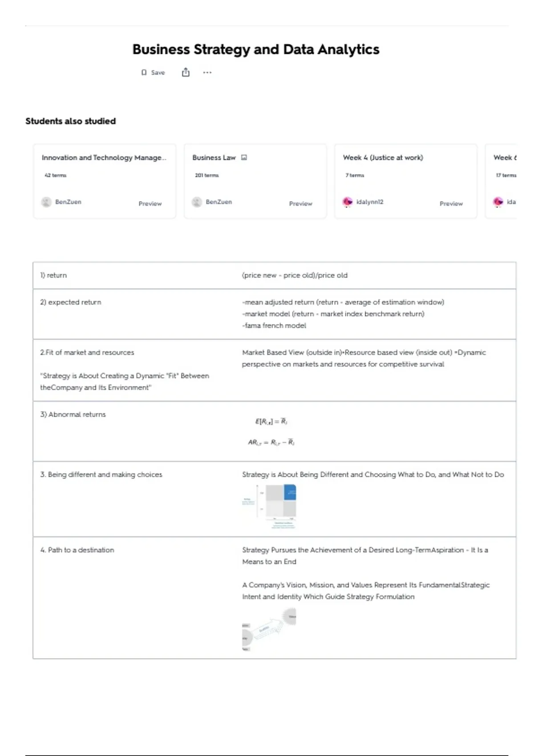Click BenZuen avatar on Innovation card

46,202
